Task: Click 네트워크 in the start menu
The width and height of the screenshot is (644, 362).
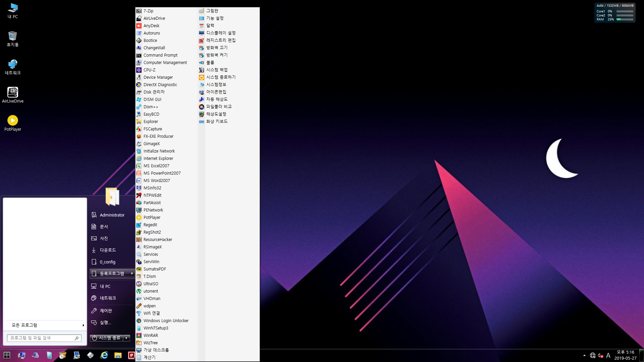Action: (112, 298)
